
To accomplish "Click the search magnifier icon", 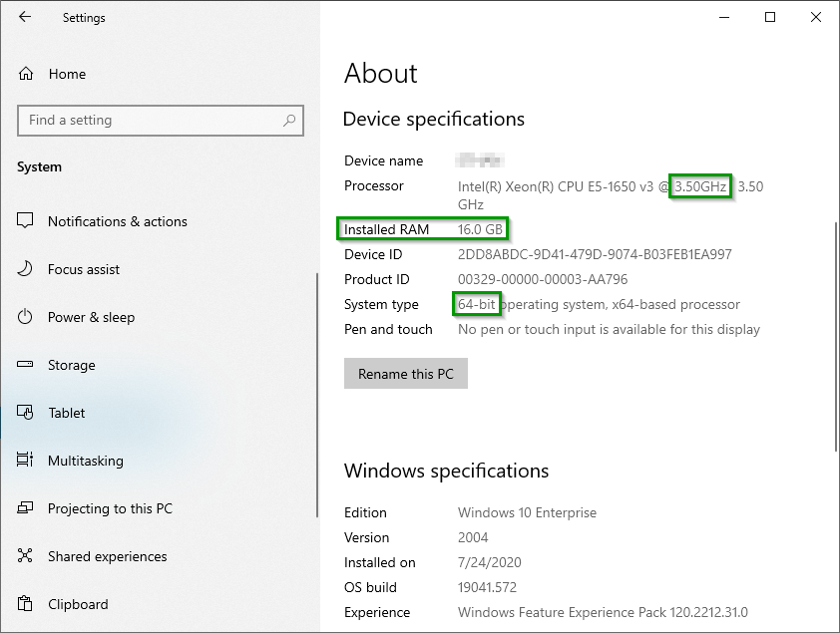I will coord(289,121).
